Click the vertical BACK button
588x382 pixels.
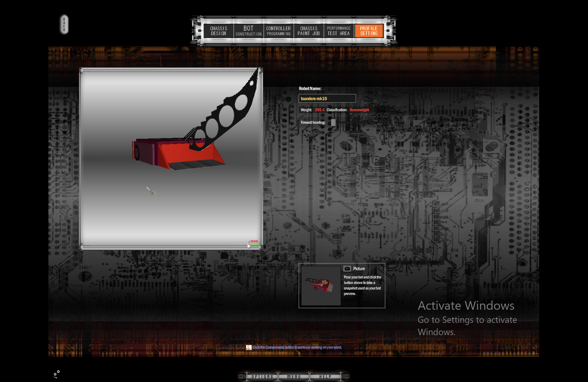(64, 24)
